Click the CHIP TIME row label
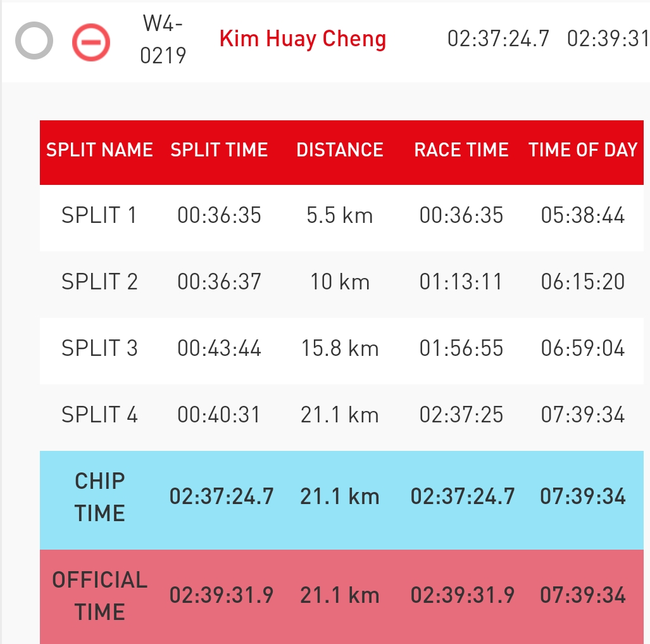 [99, 497]
